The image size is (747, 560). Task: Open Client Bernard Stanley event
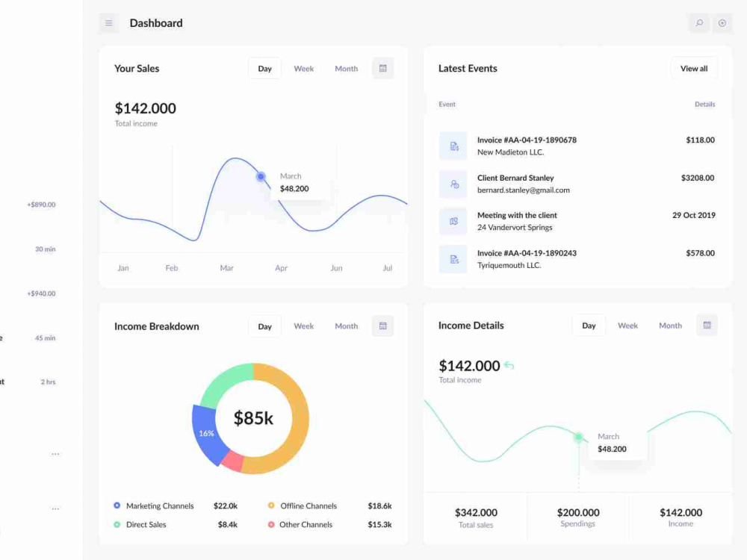coord(577,184)
